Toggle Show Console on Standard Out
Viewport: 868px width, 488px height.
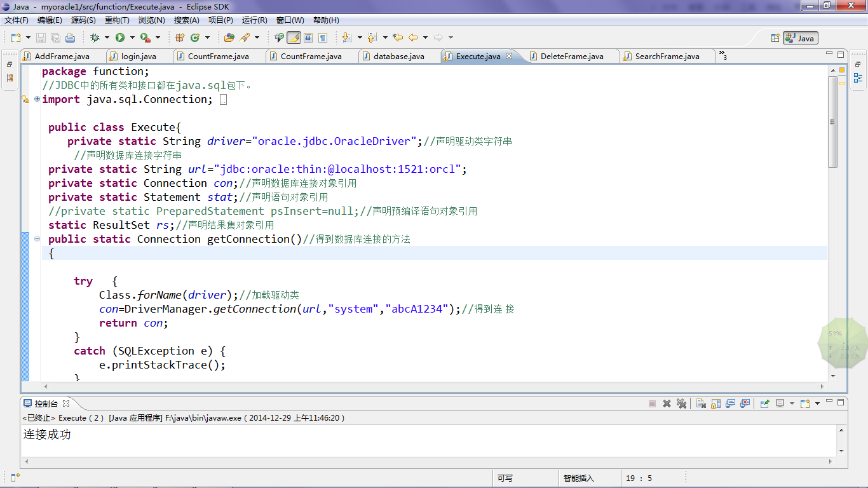(730, 403)
